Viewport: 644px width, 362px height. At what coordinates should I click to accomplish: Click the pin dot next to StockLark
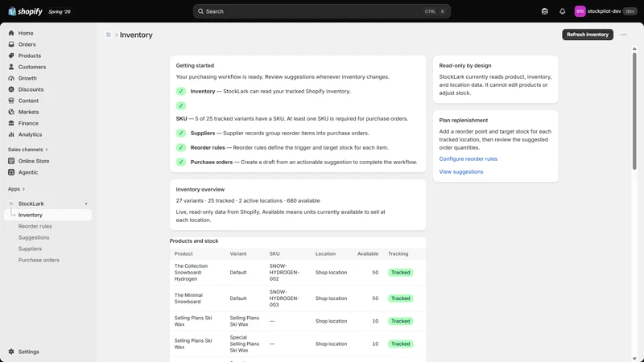click(x=86, y=204)
